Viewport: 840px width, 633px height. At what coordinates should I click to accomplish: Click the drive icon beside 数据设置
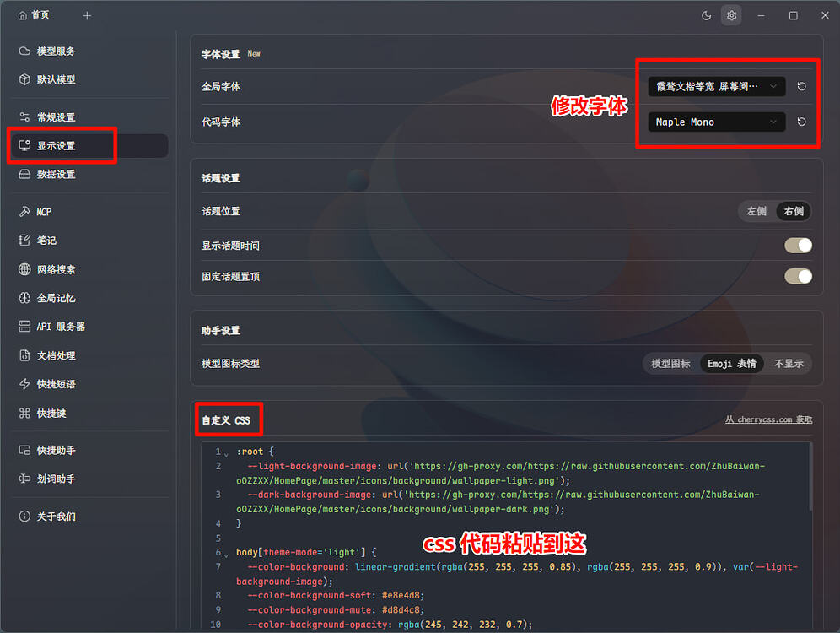(x=24, y=174)
